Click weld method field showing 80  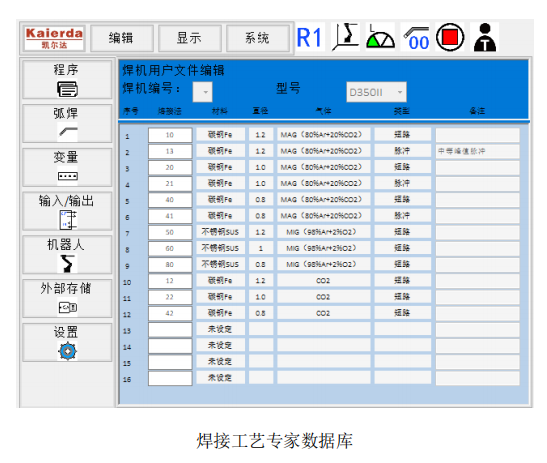point(170,265)
